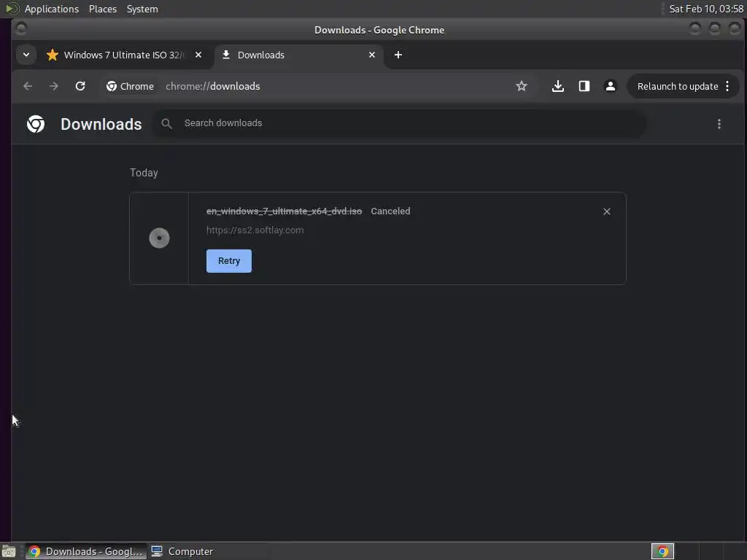
Task: Click the Chrome logo beside Downloads heading
Action: click(x=36, y=124)
